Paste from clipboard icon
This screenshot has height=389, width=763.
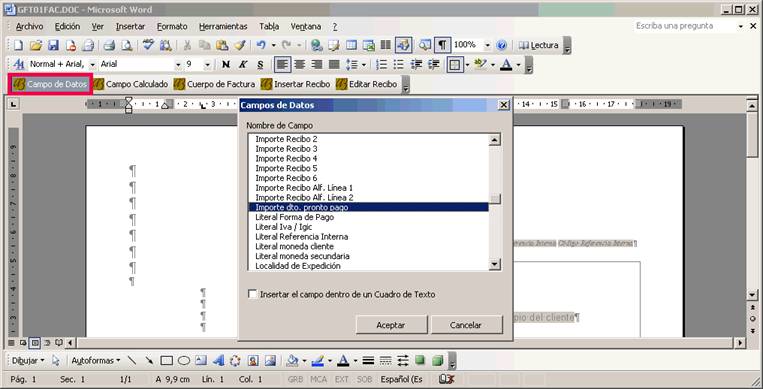point(222,45)
